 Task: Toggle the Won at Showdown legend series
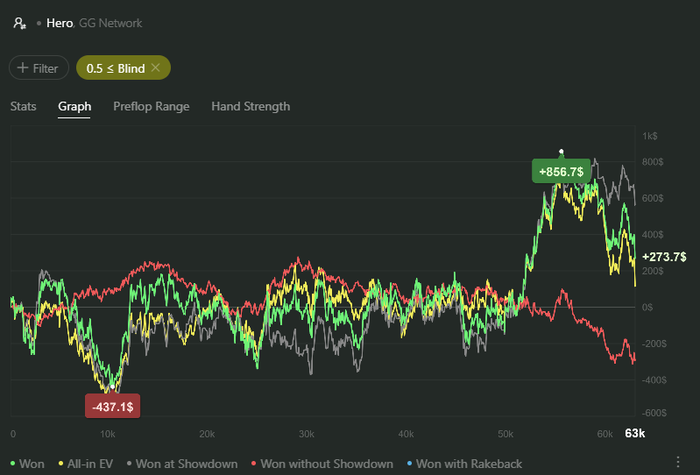pos(182,464)
